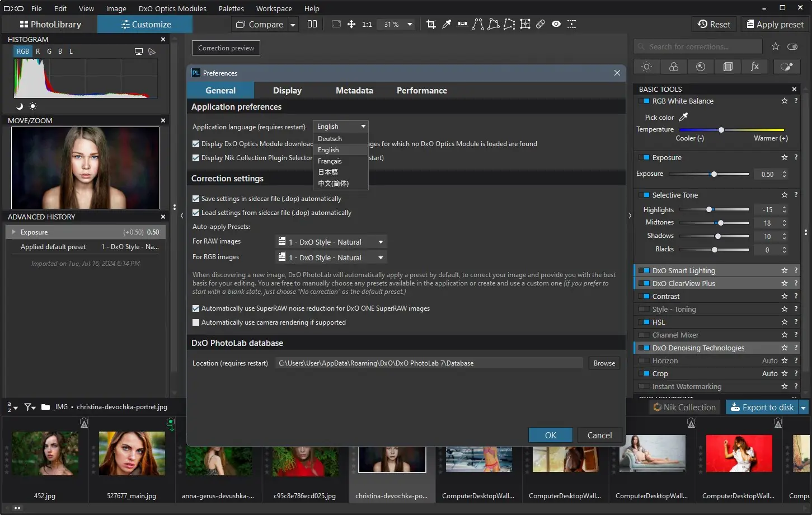
Task: Open the fx effects palette tab
Action: click(x=755, y=67)
